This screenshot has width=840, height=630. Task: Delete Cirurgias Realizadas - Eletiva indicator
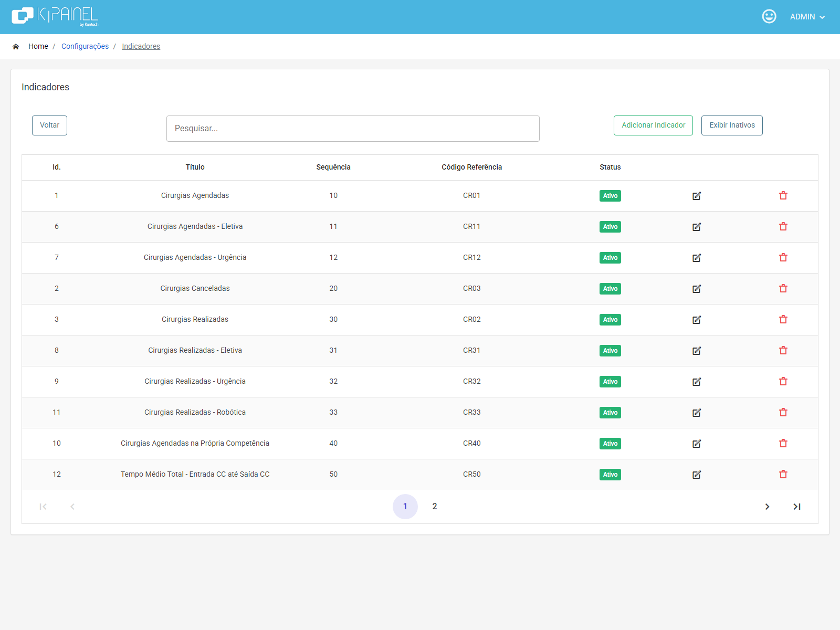click(783, 350)
